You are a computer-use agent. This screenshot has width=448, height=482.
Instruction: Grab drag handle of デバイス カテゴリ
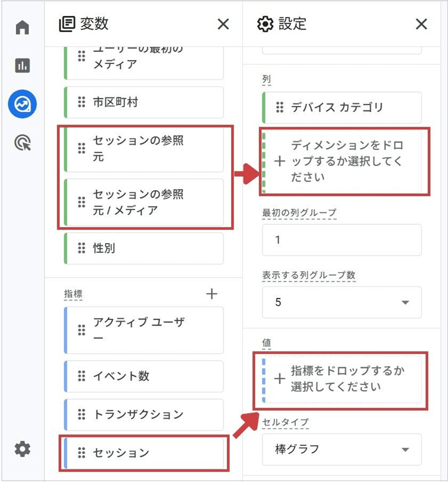pos(280,107)
